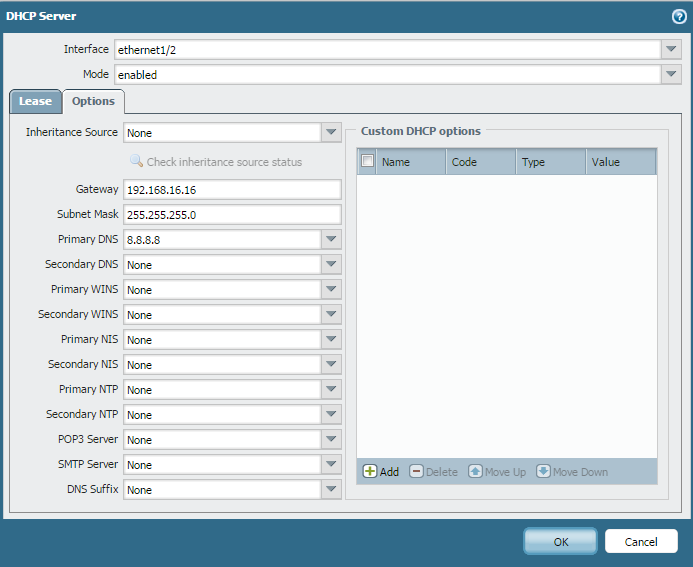The width and height of the screenshot is (693, 567).
Task: Click the Cancel button
Action: click(x=641, y=541)
